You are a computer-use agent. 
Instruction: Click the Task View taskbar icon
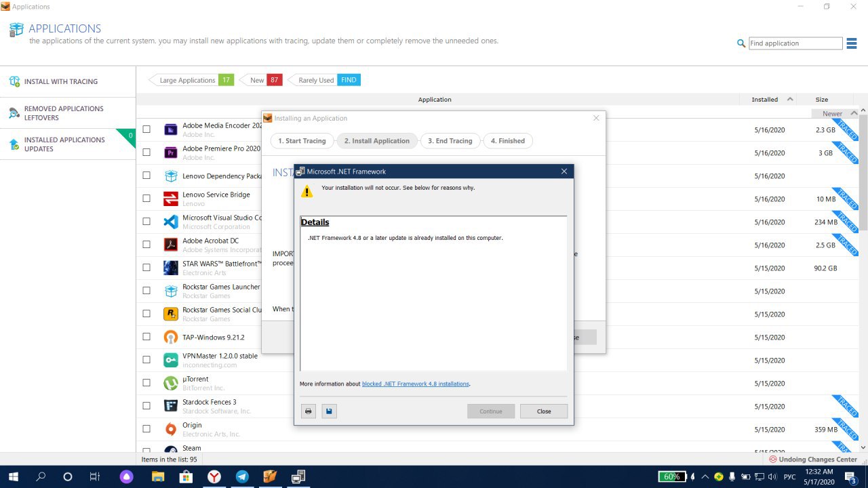point(95,476)
